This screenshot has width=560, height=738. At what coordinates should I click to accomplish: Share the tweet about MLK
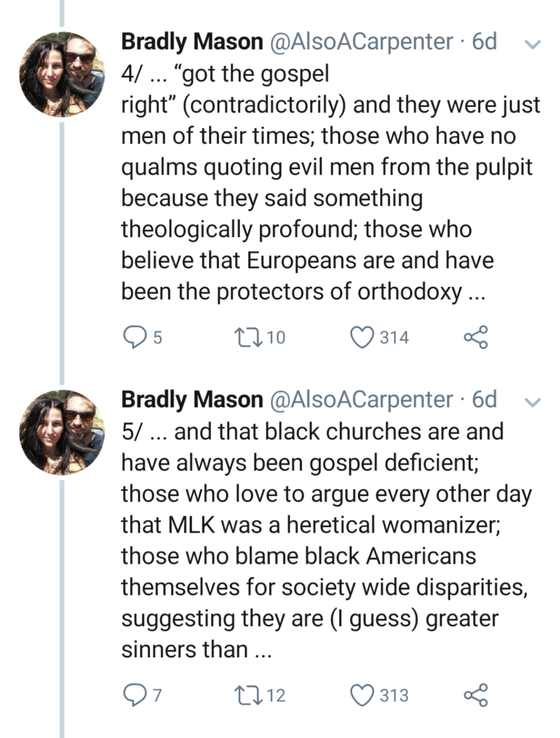[x=476, y=695]
